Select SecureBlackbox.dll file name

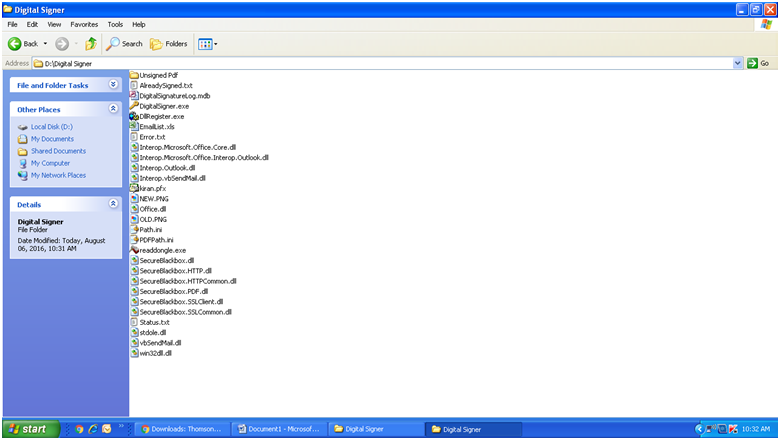point(167,261)
